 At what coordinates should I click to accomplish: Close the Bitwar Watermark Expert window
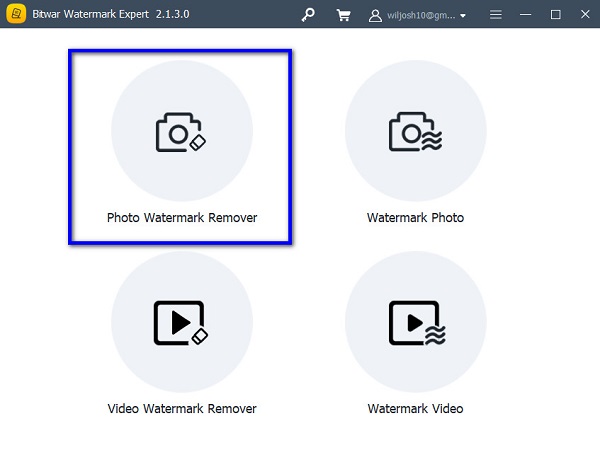[585, 15]
